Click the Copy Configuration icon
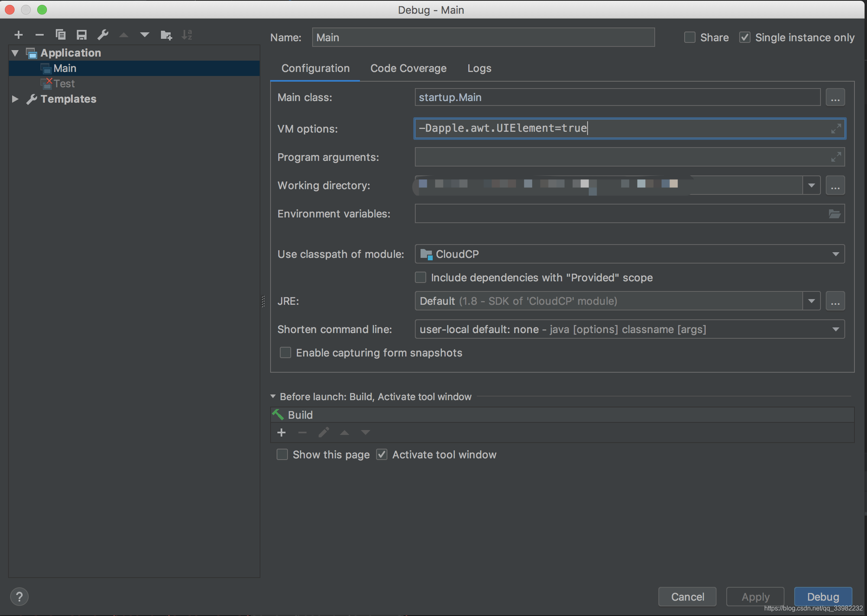867x616 pixels. click(61, 35)
